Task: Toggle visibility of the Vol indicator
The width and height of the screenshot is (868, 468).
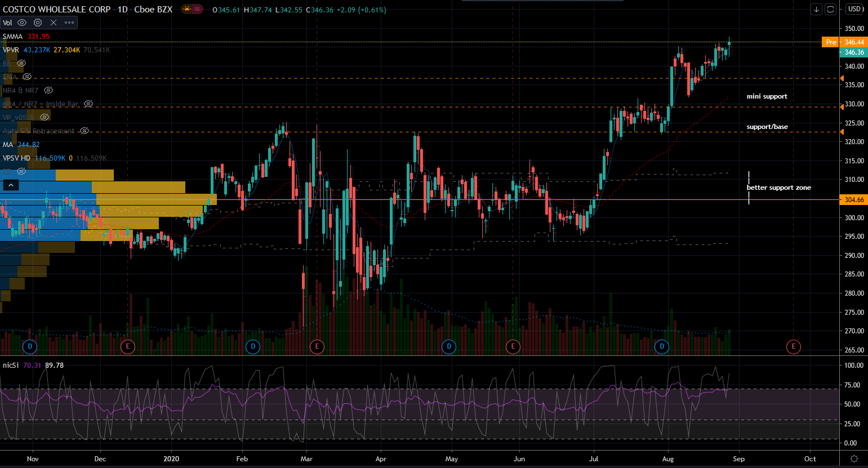Action: coord(22,23)
